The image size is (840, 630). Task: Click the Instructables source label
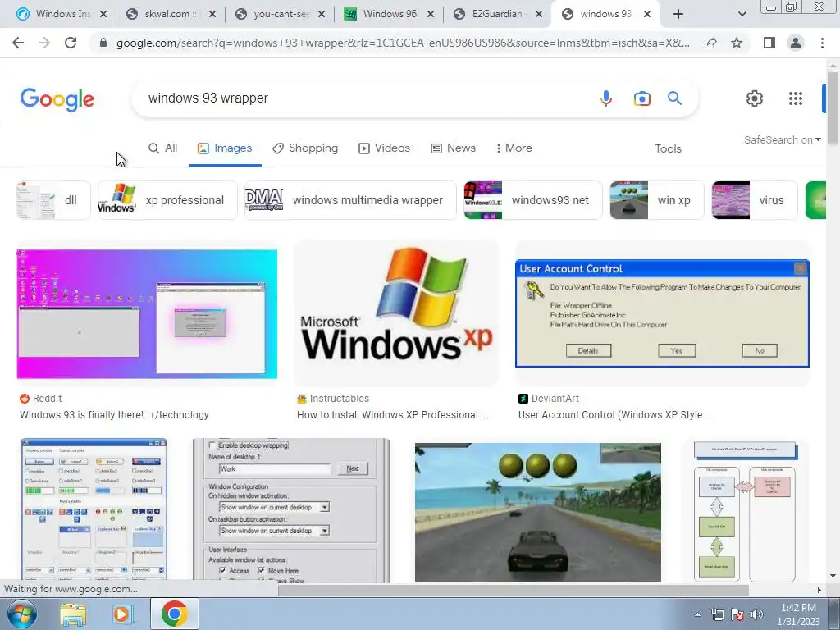(x=333, y=399)
